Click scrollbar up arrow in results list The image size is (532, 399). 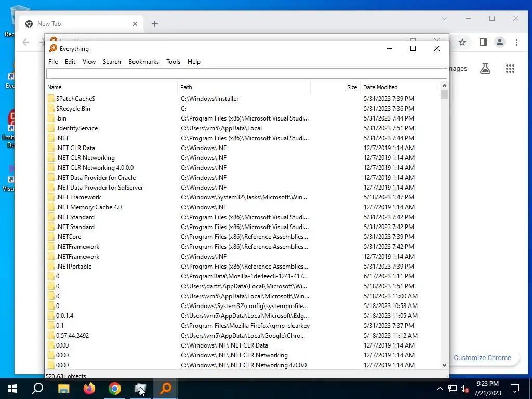coord(444,86)
